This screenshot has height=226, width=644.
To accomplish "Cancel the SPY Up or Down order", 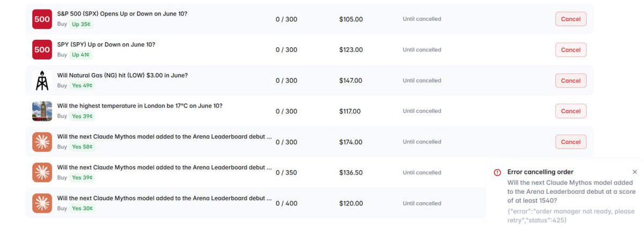I will coord(570,49).
